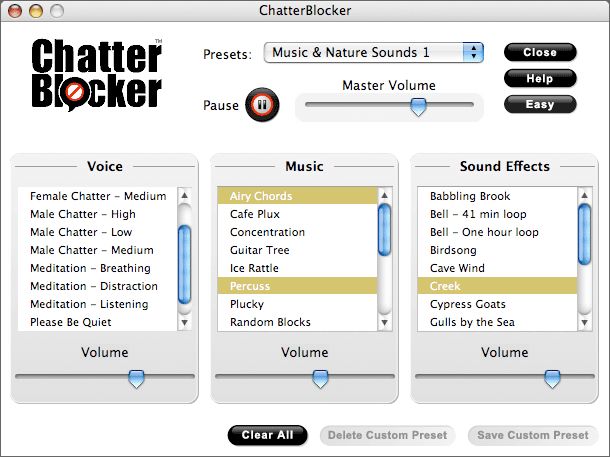This screenshot has width=610, height=457.
Task: Select Bell - 41 min loop effect
Action: [497, 214]
